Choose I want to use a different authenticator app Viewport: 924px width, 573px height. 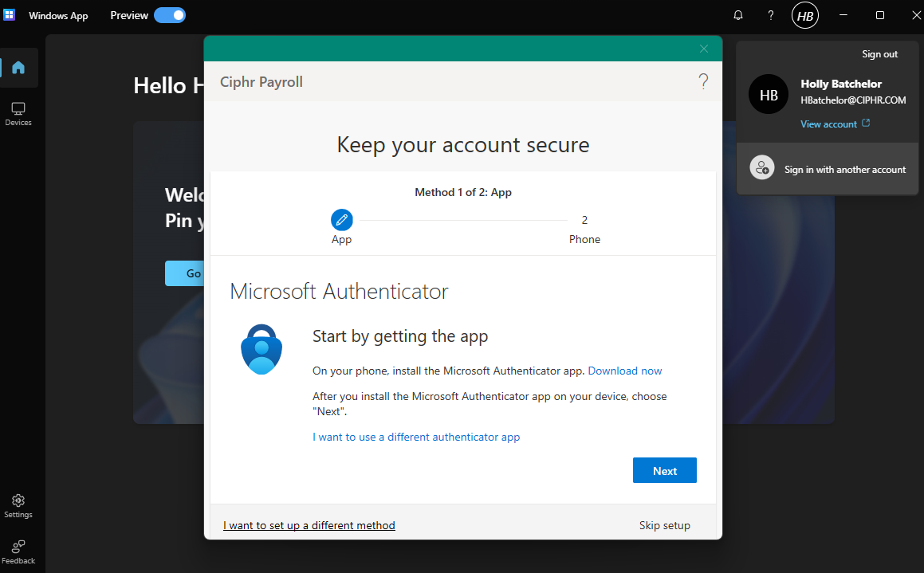pyautogui.click(x=416, y=437)
